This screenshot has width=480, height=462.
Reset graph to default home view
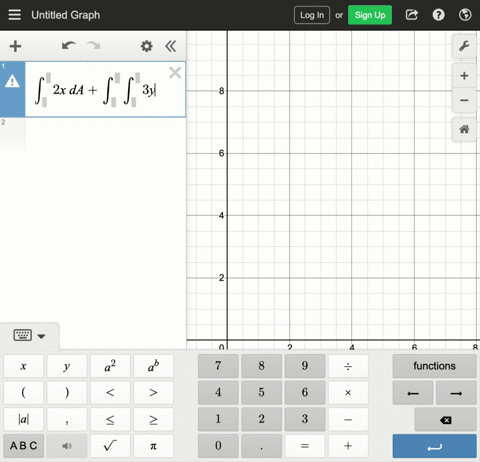(464, 129)
